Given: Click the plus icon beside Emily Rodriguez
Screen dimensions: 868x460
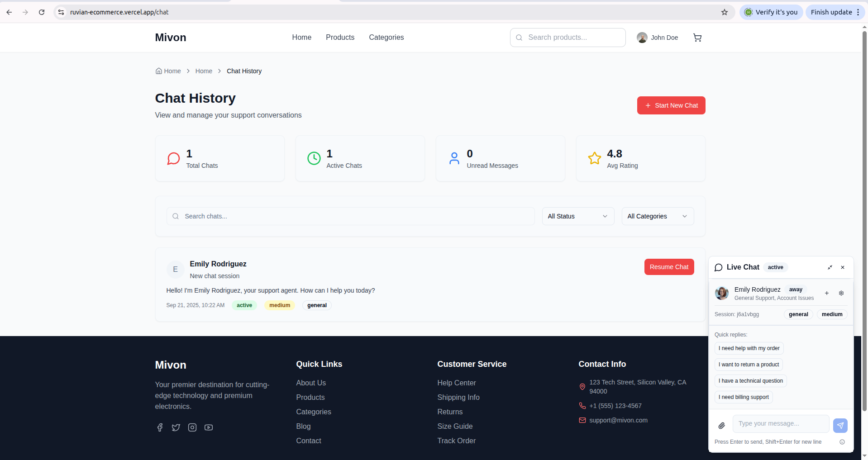Looking at the screenshot, I should pyautogui.click(x=826, y=293).
